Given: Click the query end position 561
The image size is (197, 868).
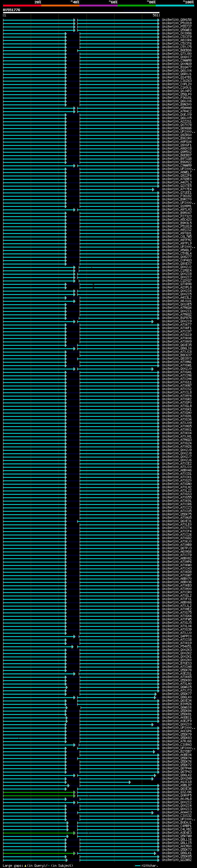Looking at the screenshot, I should [155, 15].
